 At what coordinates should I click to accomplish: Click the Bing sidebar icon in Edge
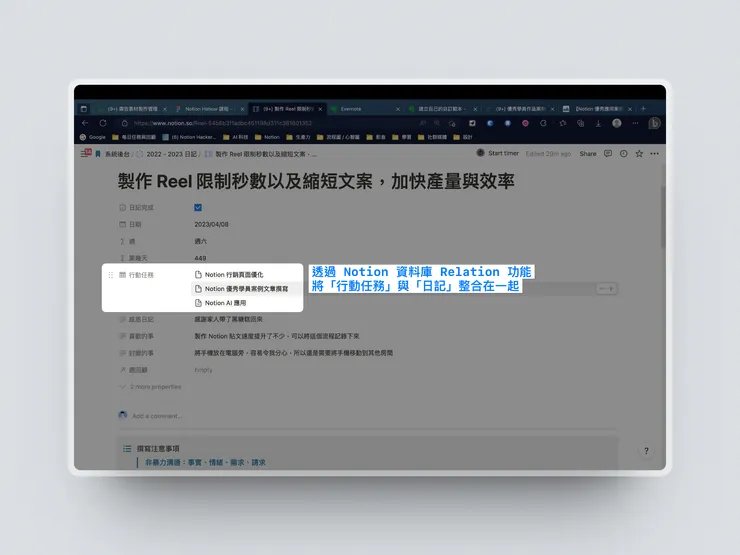click(x=654, y=123)
